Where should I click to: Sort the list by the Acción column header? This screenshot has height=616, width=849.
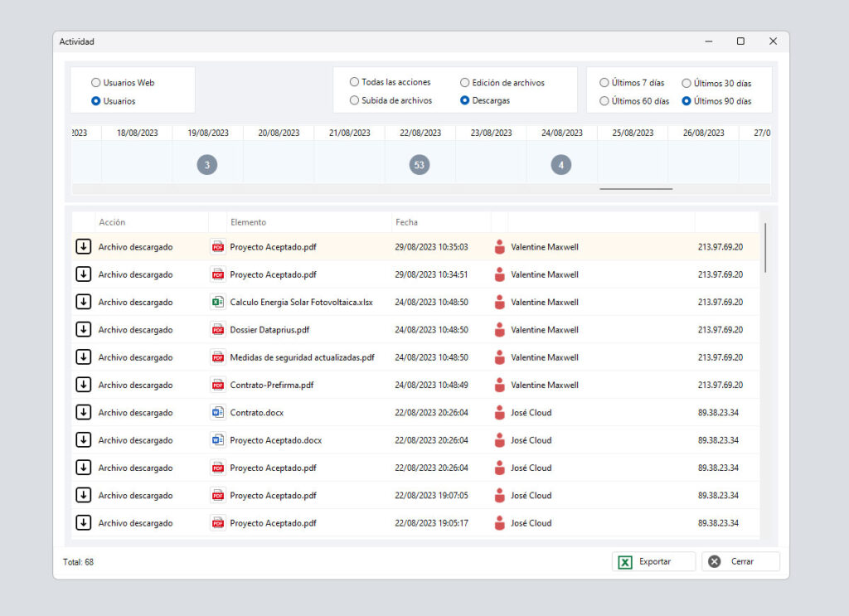tap(151, 222)
